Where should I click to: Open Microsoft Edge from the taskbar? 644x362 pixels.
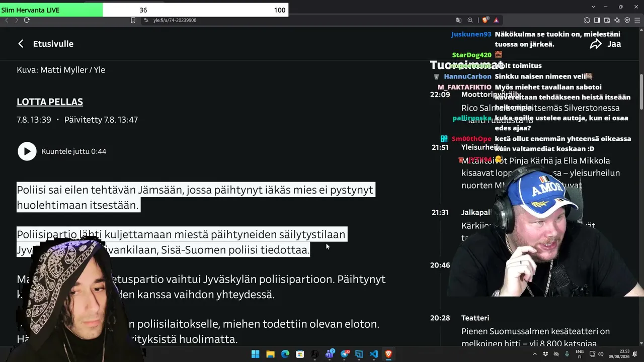tap(285, 354)
